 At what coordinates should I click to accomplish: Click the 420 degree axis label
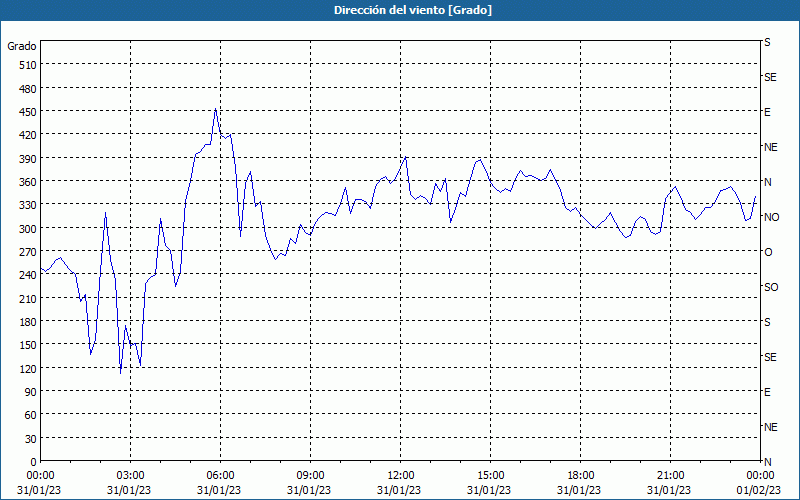click(x=29, y=135)
